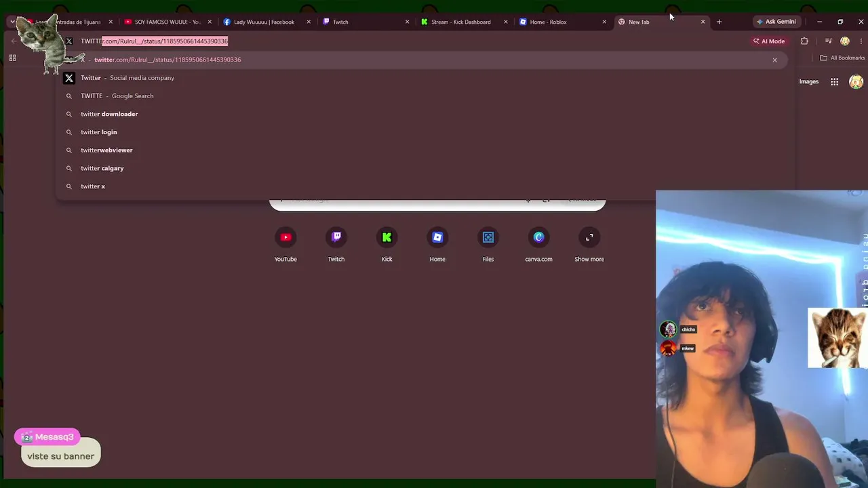Choose the Twitter - Social media company suggestion
This screenshot has width=868, height=488.
(x=422, y=78)
